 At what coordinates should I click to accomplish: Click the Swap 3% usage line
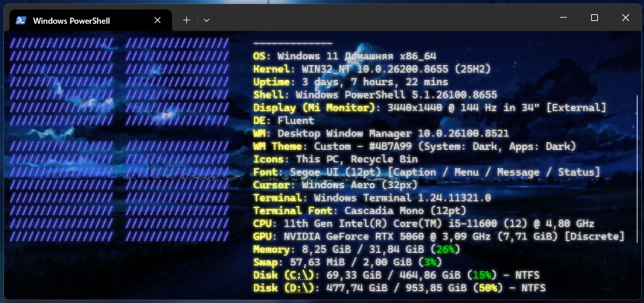click(348, 262)
